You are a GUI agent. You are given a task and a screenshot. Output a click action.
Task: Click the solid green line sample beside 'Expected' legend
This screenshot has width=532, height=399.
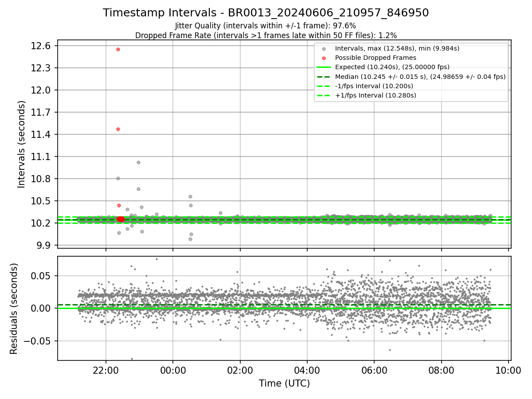pyautogui.click(x=324, y=67)
